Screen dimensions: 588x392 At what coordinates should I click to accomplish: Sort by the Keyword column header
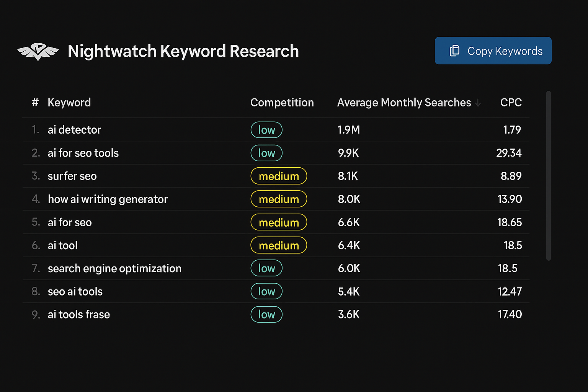click(x=69, y=103)
